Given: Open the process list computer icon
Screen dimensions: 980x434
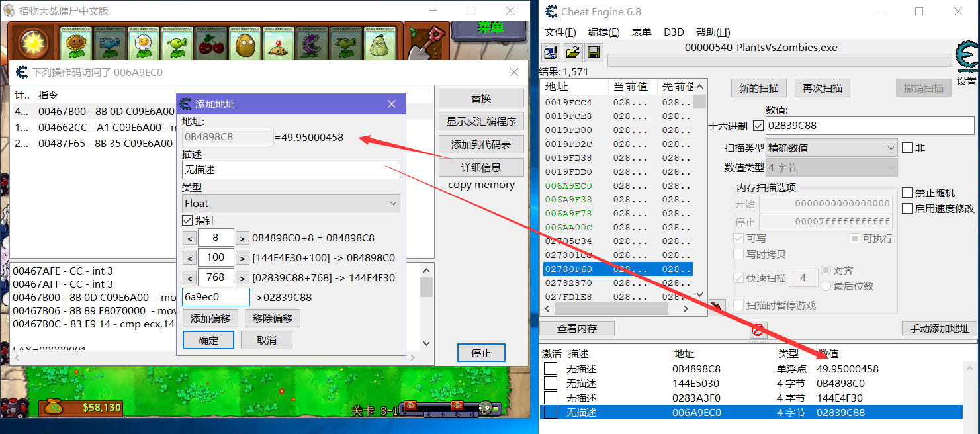Looking at the screenshot, I should click(550, 54).
